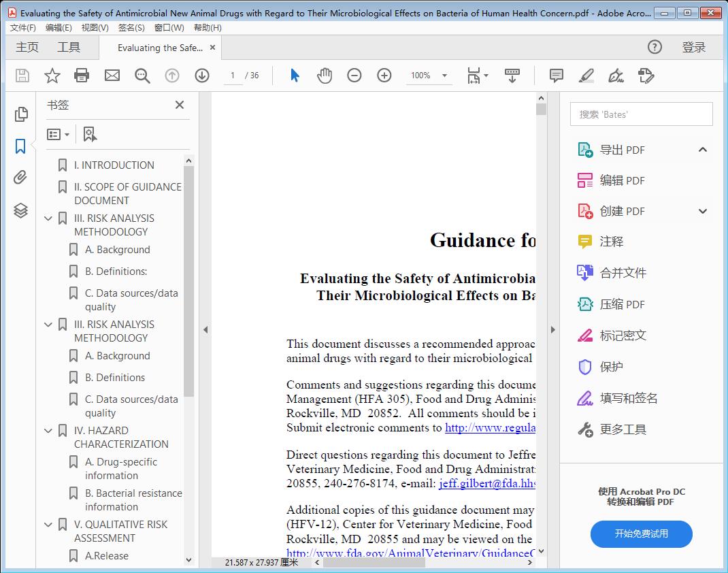Open the Find text magnifier tool
728x573 pixels.
click(x=142, y=76)
